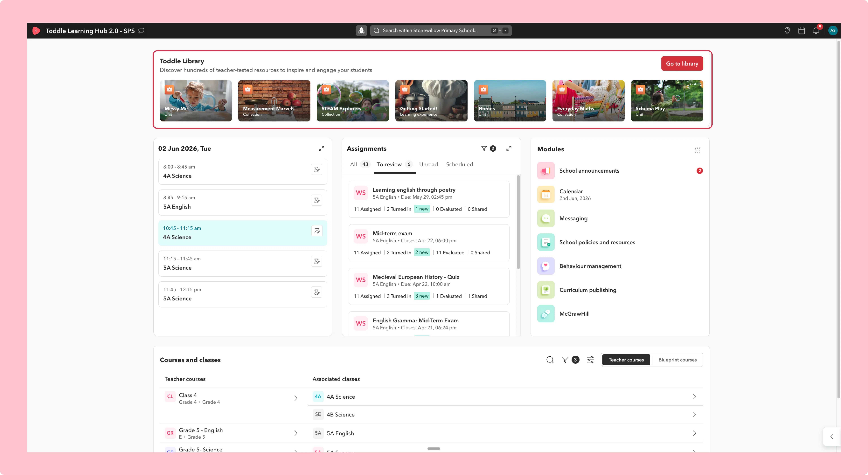Open attendance icon for 10:45 4A Science
Image resolution: width=868 pixels, height=475 pixels.
click(x=317, y=231)
